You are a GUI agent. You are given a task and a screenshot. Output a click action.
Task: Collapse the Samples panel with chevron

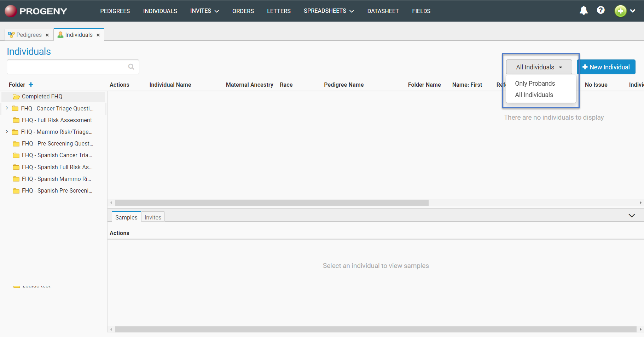click(x=632, y=216)
